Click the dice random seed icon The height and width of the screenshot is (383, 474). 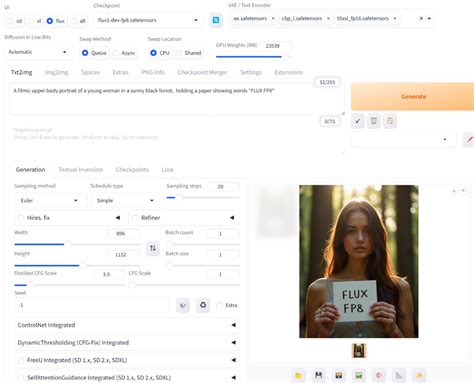tap(183, 305)
